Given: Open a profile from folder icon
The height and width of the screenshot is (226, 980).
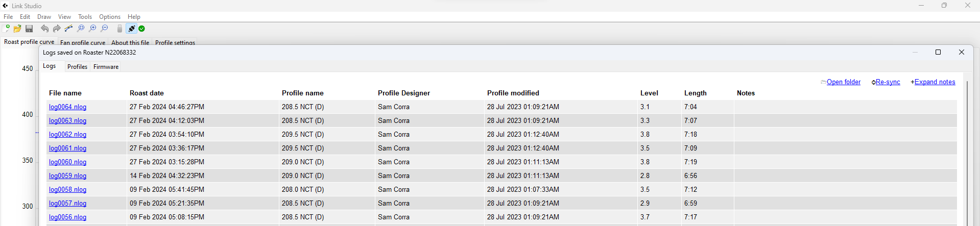Looking at the screenshot, I should coord(17,29).
